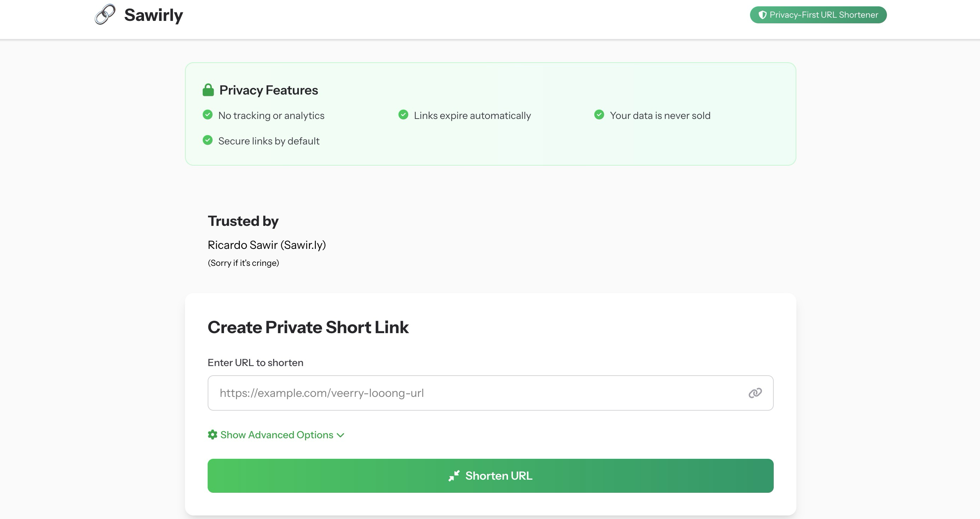Click the Ricardo Sawir (Sawir.ly) text

click(267, 245)
